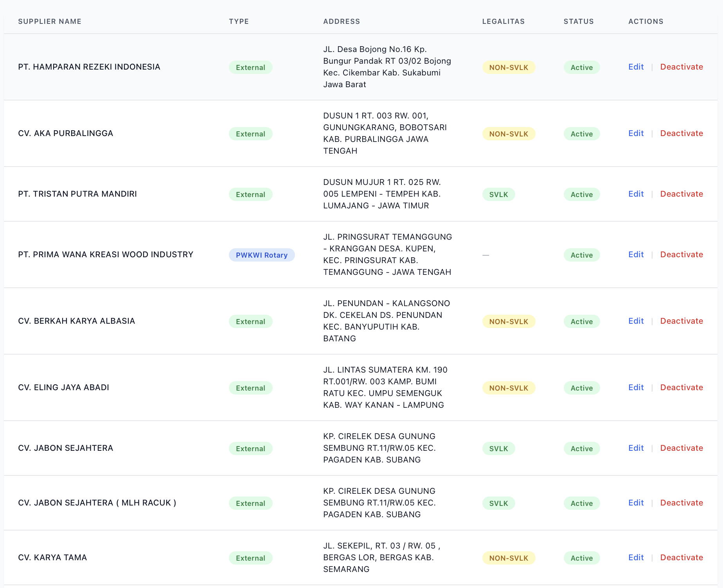Deactivate PT. PRIMA WANA KREASI WOOD INDUSTRY
The height and width of the screenshot is (588, 723).
click(x=681, y=255)
